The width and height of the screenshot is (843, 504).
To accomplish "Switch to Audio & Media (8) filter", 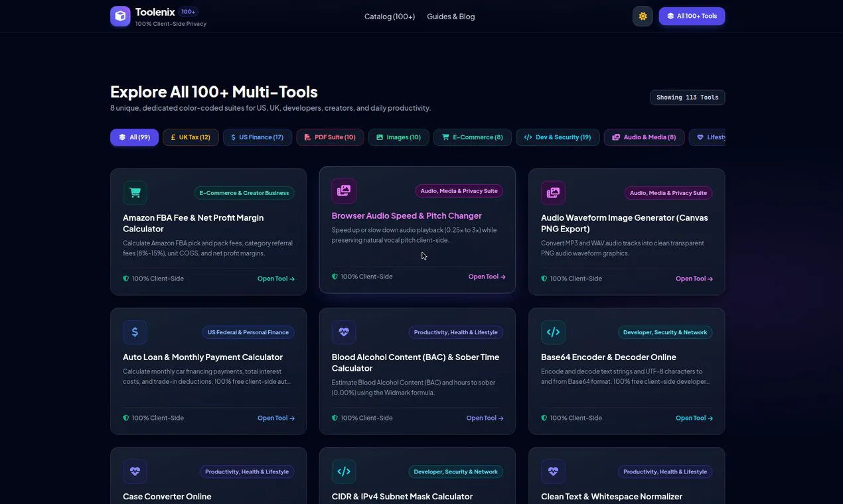I will point(644,137).
